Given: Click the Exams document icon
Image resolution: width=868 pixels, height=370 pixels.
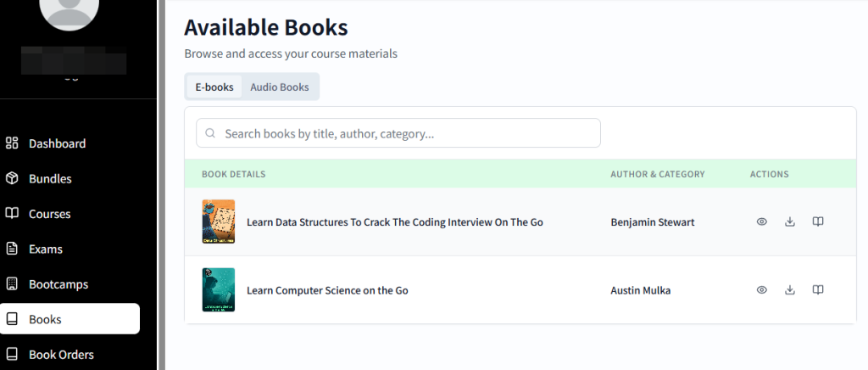Looking at the screenshot, I should click(12, 249).
